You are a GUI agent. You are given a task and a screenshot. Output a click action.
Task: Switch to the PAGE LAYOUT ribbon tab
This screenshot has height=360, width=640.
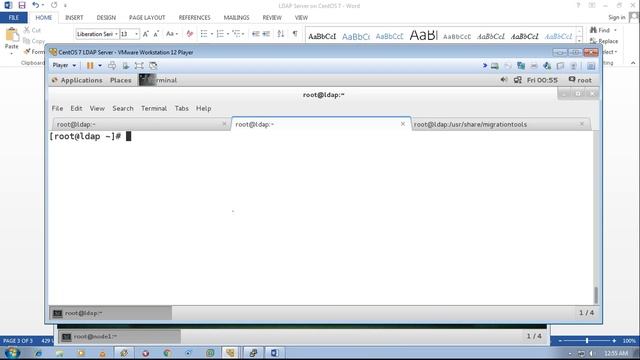coord(147,18)
